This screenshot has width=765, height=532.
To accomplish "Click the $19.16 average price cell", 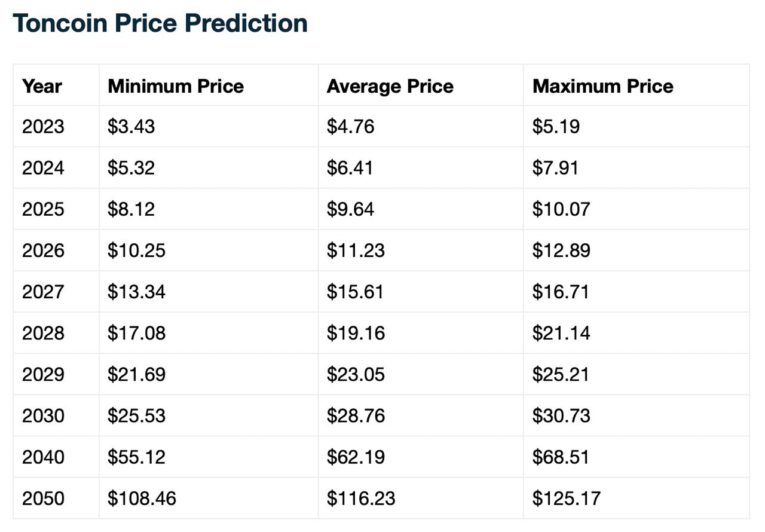I will [355, 333].
